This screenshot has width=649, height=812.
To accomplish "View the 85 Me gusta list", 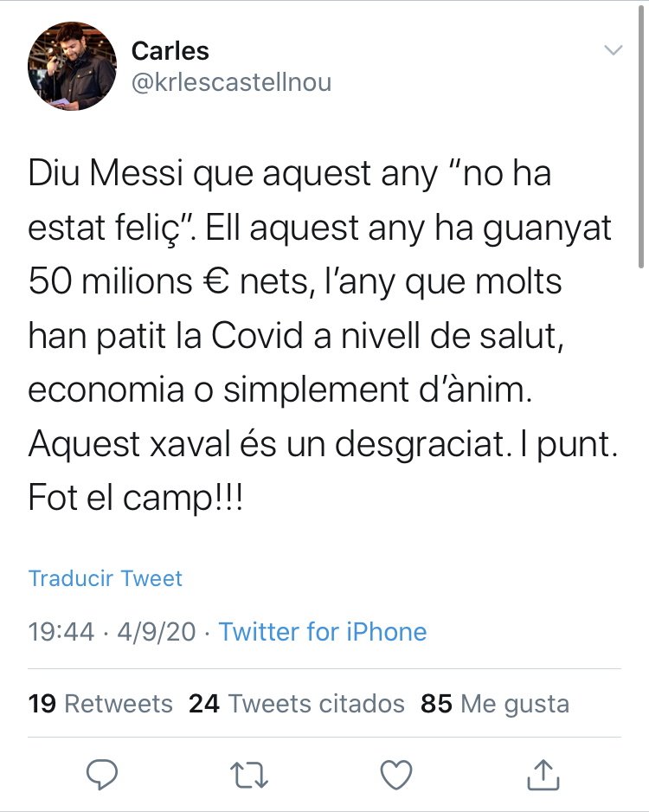I will tap(495, 704).
